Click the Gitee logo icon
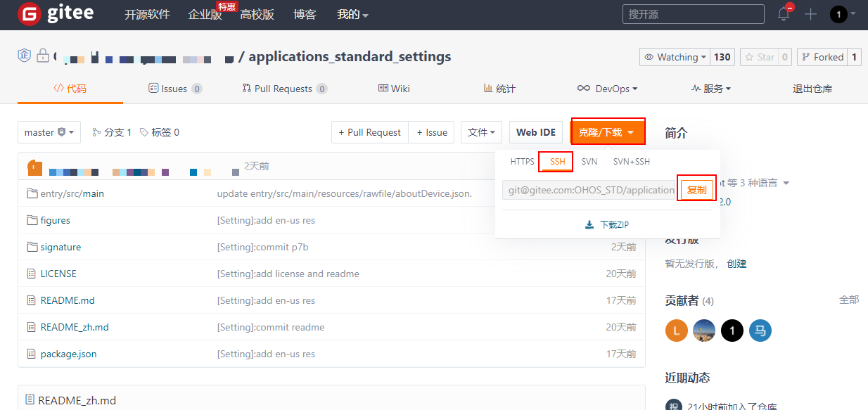 coord(29,14)
